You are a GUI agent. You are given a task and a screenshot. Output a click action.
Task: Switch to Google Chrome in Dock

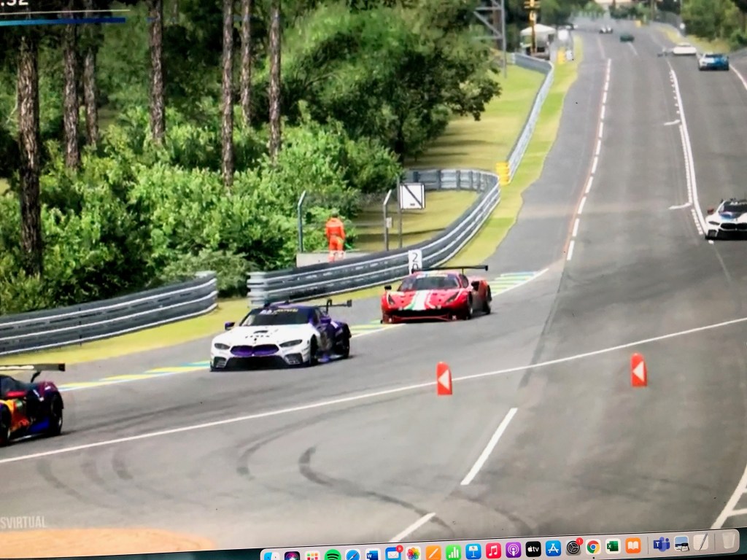tap(593, 546)
